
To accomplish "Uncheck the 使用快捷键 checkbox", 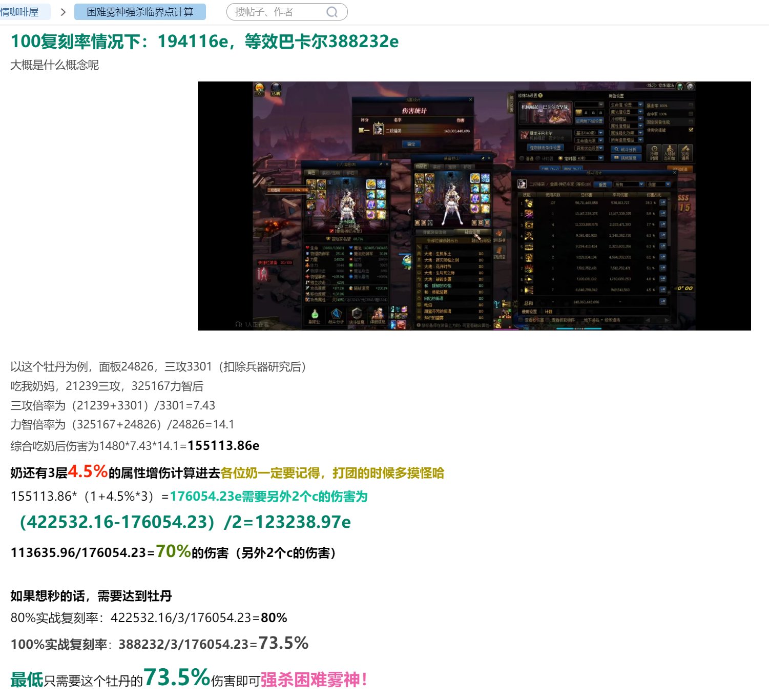I will (x=691, y=130).
